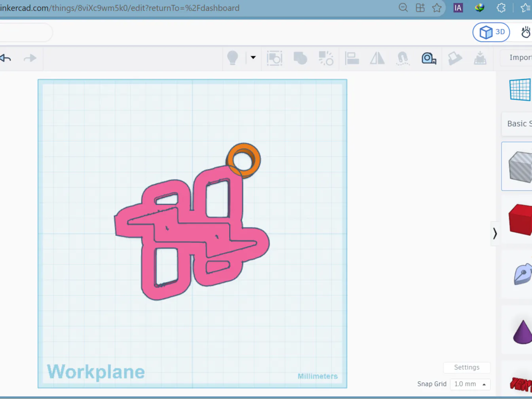
Task: Activate the Cruise tool
Action: click(x=403, y=58)
